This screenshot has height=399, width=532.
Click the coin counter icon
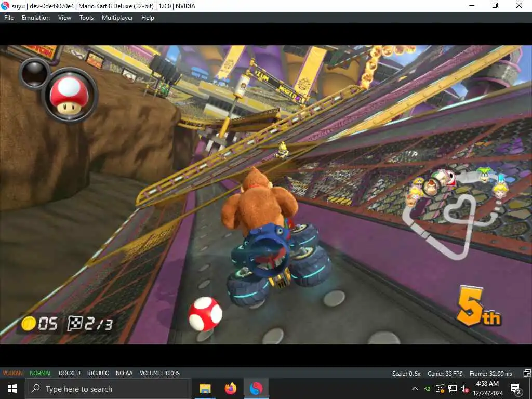click(29, 323)
